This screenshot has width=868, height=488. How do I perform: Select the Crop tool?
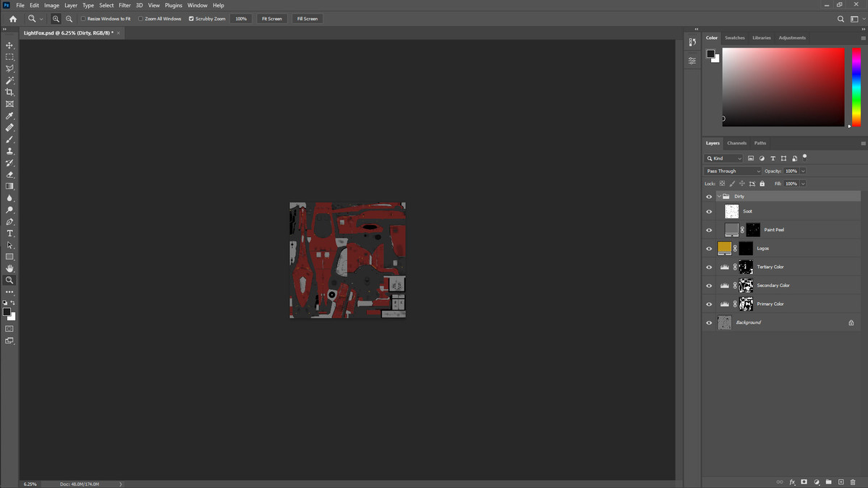click(x=9, y=92)
